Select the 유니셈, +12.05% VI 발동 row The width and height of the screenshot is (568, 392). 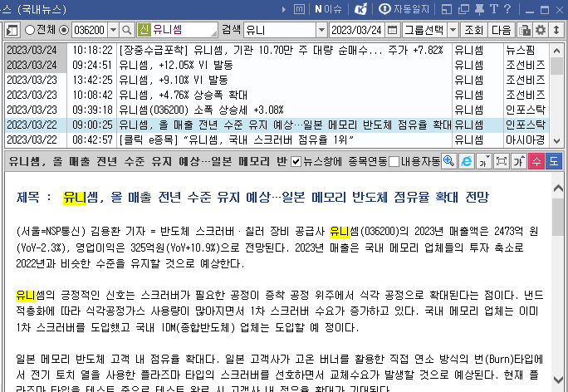(277, 66)
